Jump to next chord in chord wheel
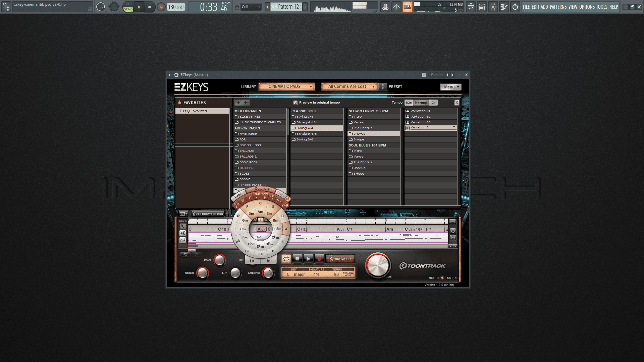The height and width of the screenshot is (362, 644). (x=269, y=261)
